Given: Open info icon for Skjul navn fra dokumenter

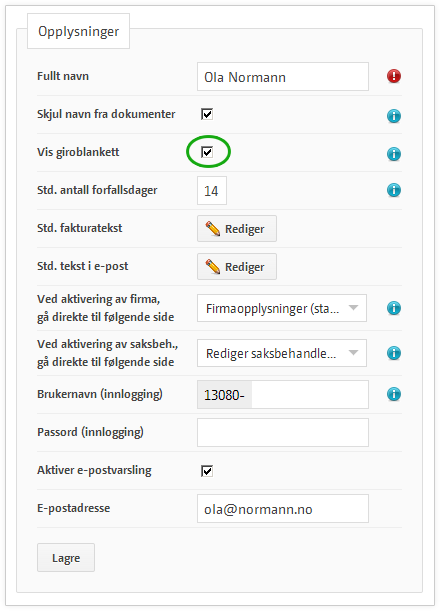Looking at the screenshot, I should click(394, 116).
